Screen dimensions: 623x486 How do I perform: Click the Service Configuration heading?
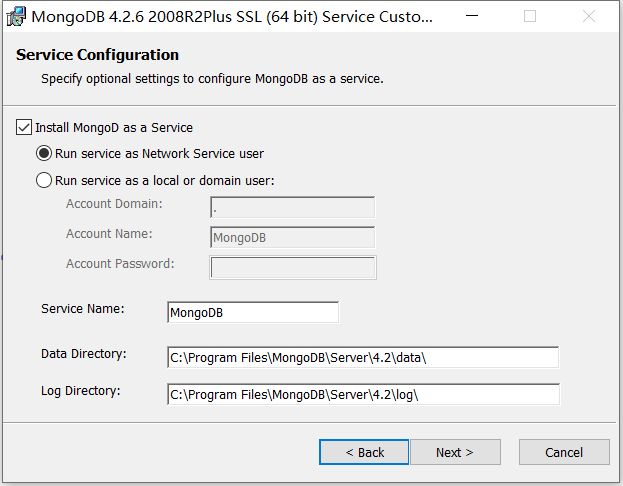pos(98,55)
